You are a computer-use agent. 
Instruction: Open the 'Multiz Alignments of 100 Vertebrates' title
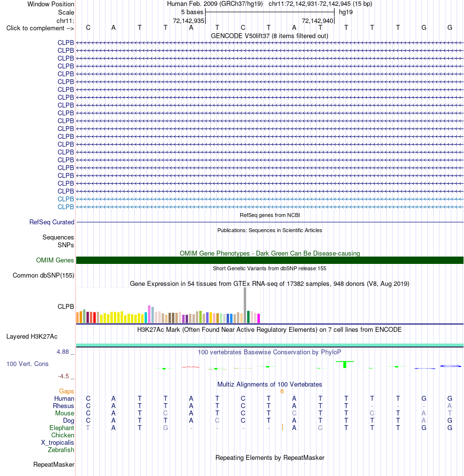tap(270, 385)
